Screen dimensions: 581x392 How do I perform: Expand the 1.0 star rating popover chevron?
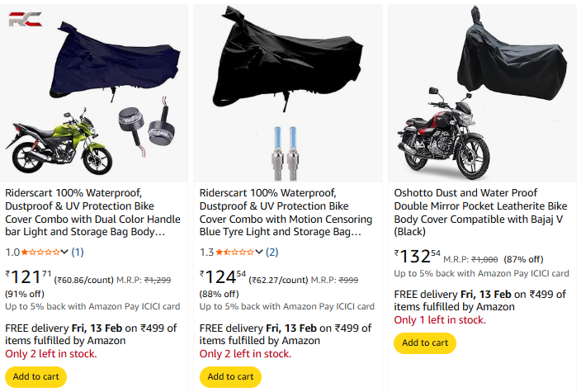[66, 252]
